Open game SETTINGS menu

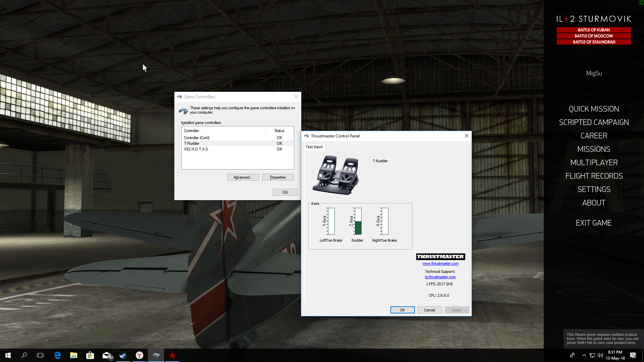(x=594, y=189)
